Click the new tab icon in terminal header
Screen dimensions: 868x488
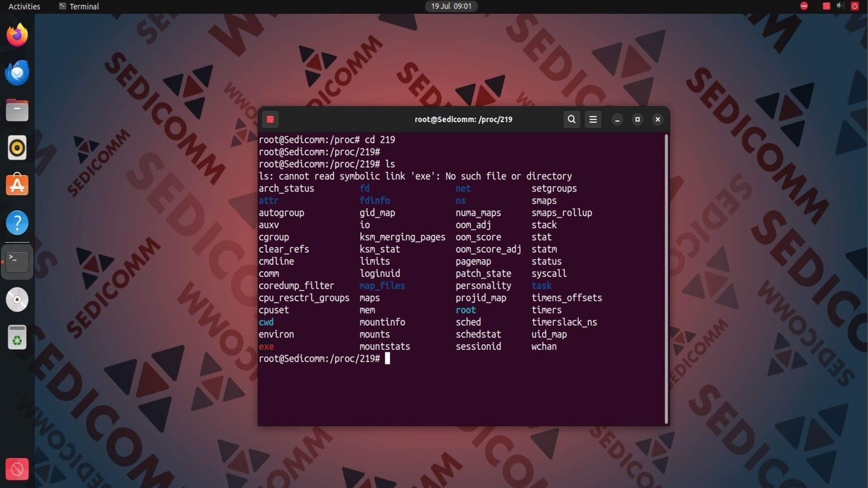(x=270, y=119)
